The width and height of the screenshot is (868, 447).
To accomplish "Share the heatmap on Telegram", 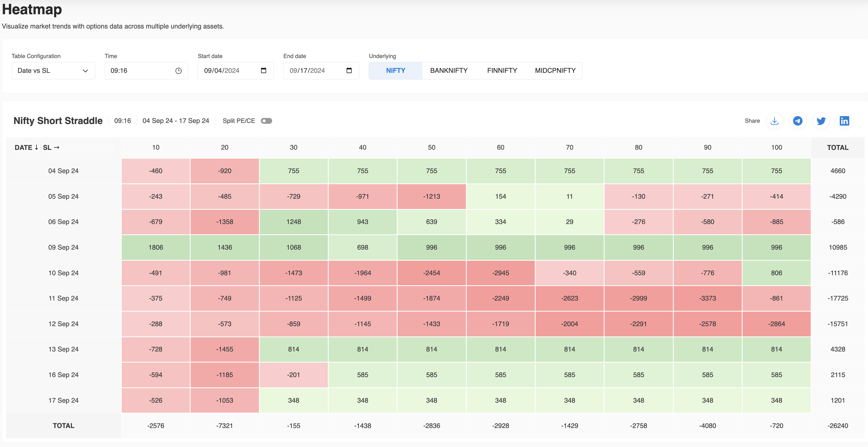I will pyautogui.click(x=798, y=121).
